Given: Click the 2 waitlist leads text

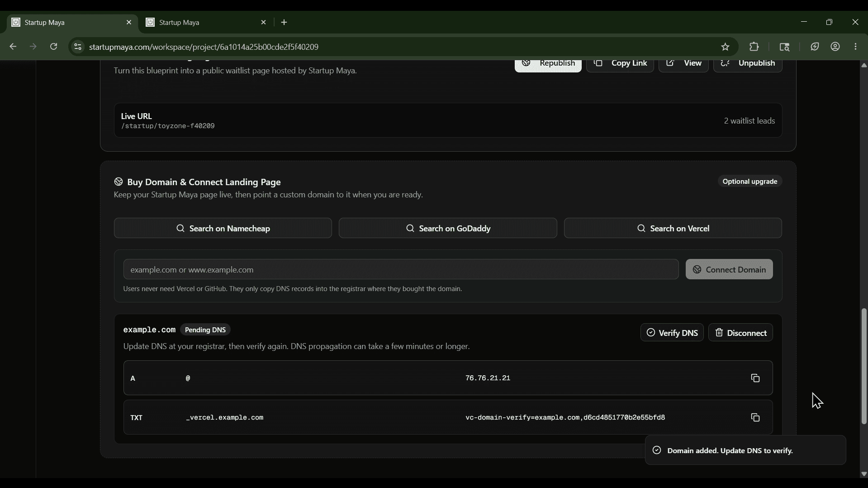Looking at the screenshot, I should point(749,121).
